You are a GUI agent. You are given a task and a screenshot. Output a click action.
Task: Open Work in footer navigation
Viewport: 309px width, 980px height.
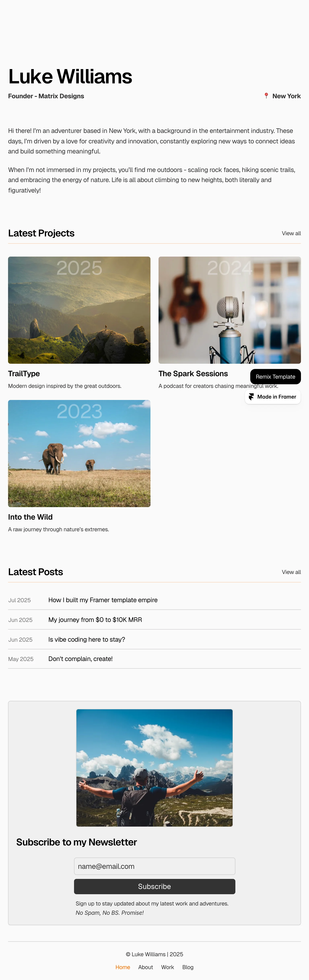[x=168, y=967]
